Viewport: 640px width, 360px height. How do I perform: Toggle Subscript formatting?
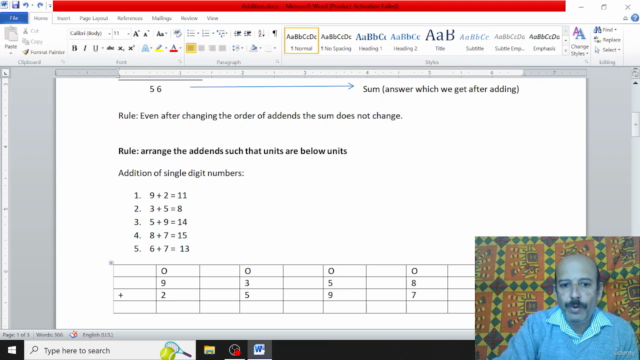pos(121,49)
